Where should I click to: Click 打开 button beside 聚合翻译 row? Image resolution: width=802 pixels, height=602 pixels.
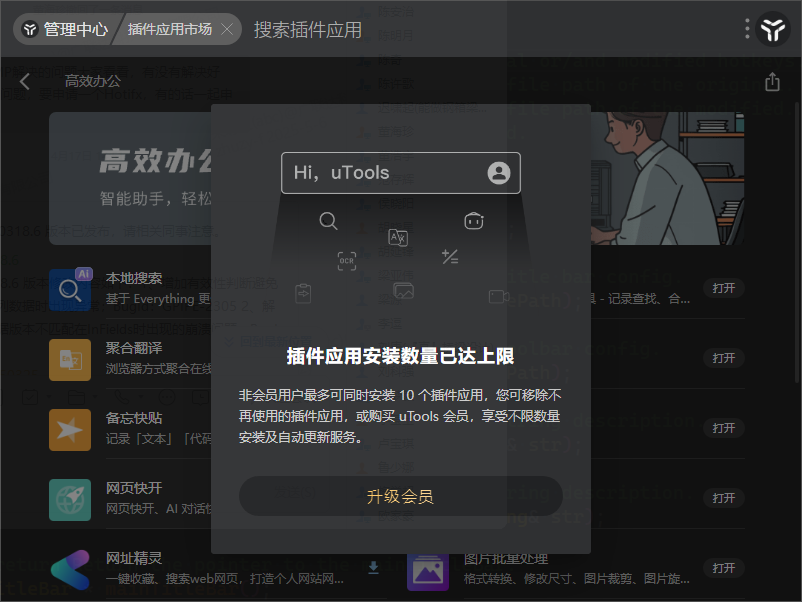[x=724, y=358]
